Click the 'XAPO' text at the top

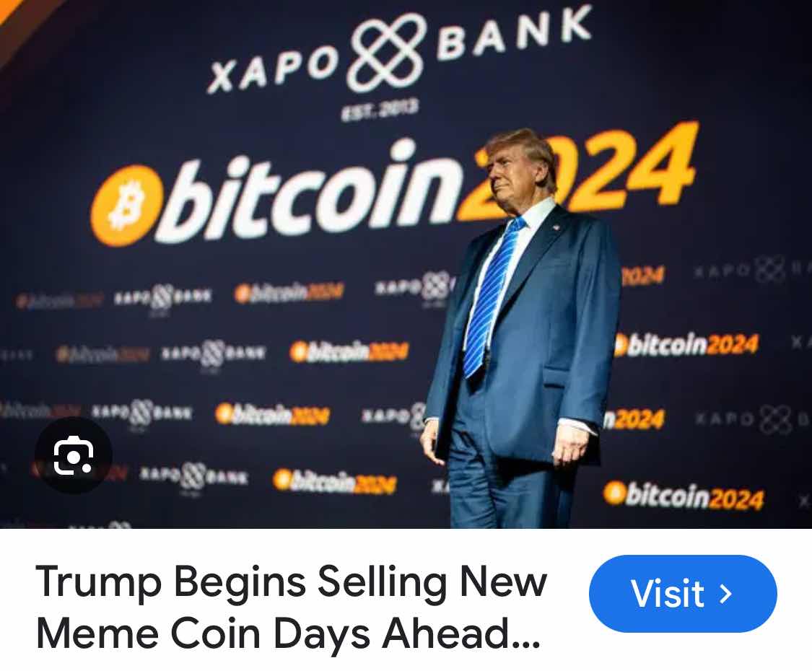pos(273,71)
